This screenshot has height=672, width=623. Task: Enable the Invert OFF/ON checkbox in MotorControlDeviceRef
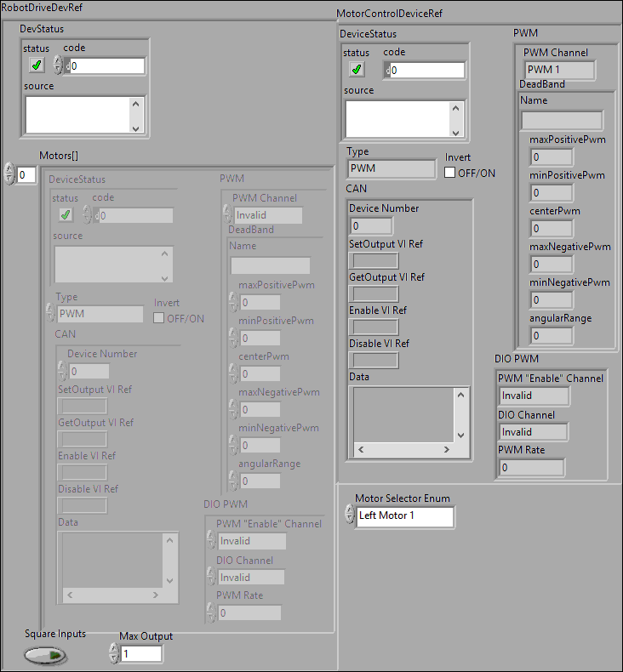pyautogui.click(x=449, y=173)
